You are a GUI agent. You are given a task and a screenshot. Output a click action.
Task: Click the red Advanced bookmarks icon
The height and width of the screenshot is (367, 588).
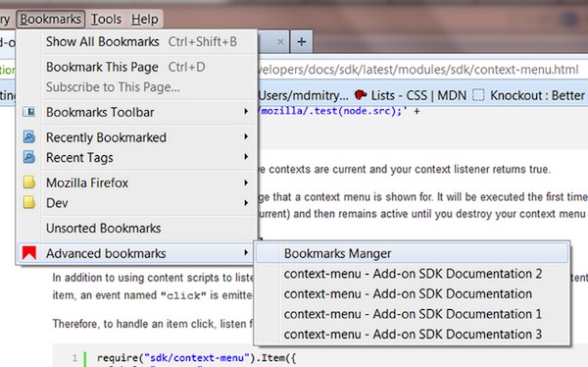click(x=28, y=253)
